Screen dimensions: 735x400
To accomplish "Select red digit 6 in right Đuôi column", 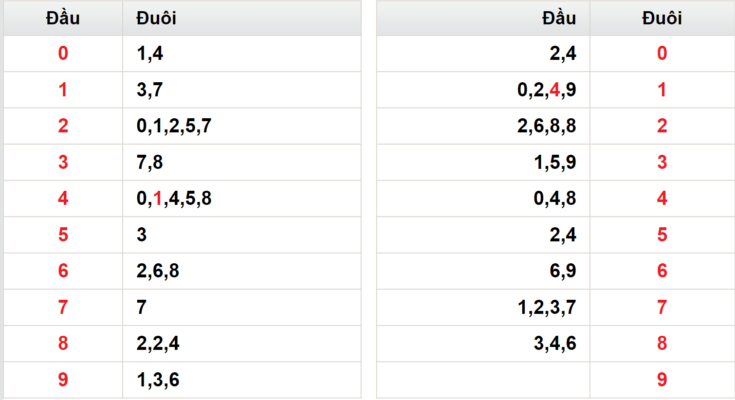I will (662, 271).
